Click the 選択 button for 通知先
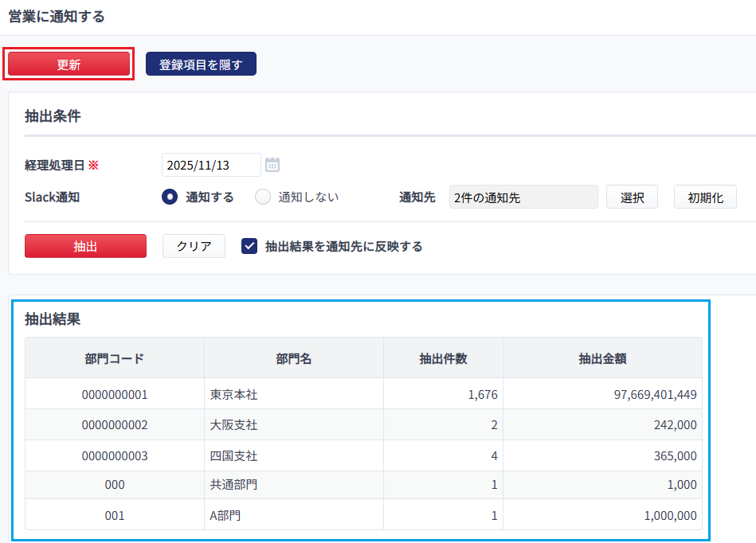 point(632,197)
